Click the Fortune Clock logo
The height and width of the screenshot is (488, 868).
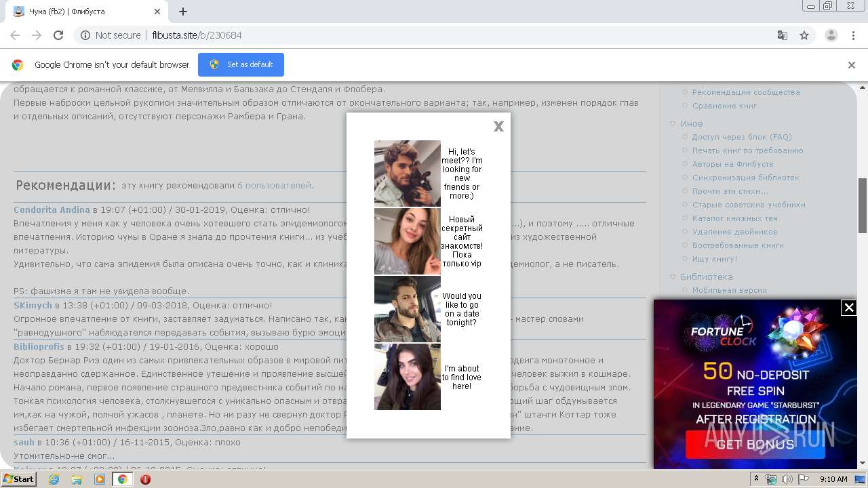[723, 332]
